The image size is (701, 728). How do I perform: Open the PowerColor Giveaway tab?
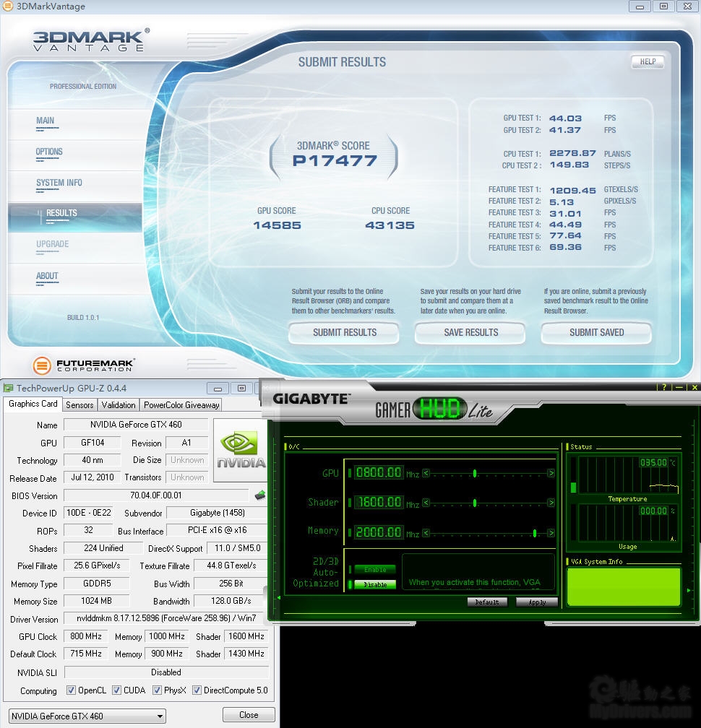(181, 405)
